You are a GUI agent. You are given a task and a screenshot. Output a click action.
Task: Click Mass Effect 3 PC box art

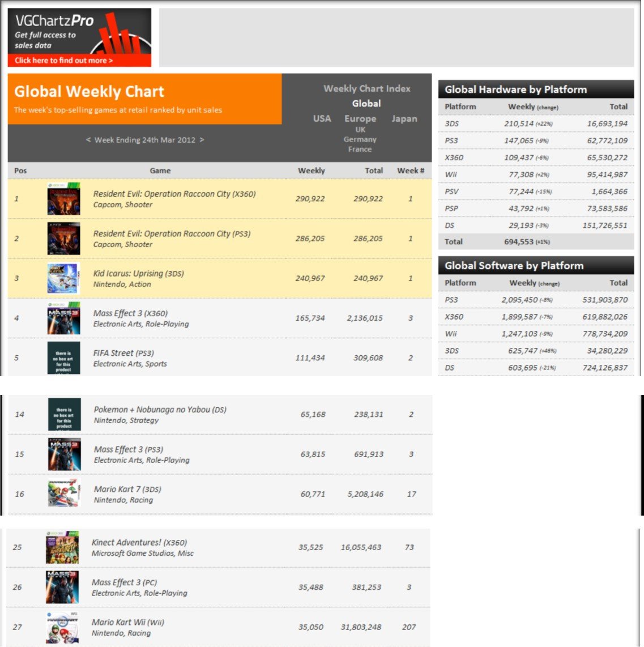pos(62,587)
